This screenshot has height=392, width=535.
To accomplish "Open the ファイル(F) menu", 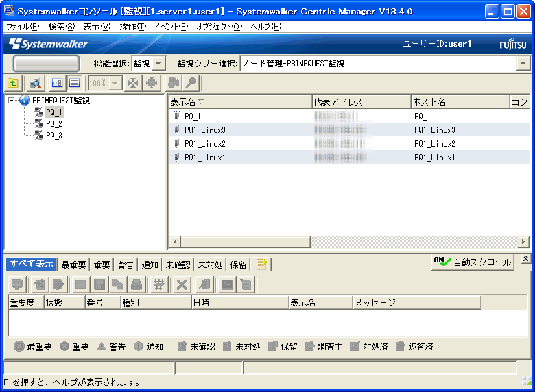I will [23, 27].
